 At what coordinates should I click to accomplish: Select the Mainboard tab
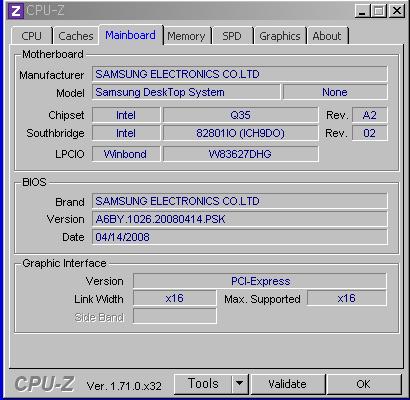130,35
